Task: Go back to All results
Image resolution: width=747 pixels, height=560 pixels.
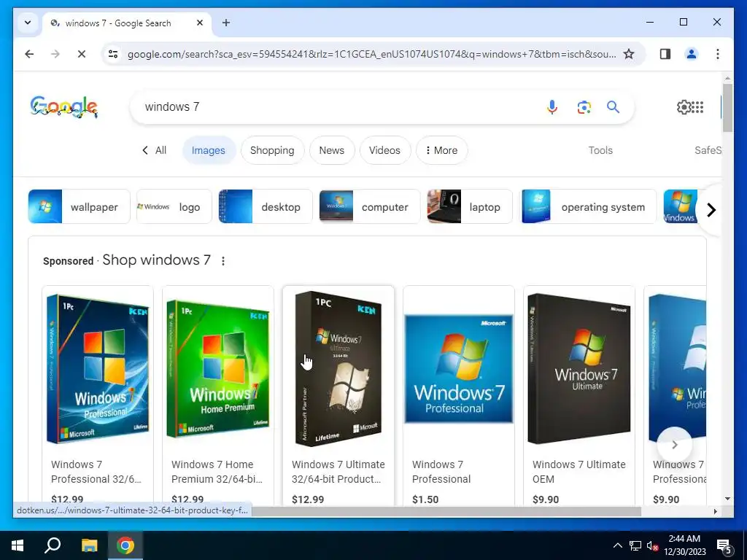Action: pos(155,150)
